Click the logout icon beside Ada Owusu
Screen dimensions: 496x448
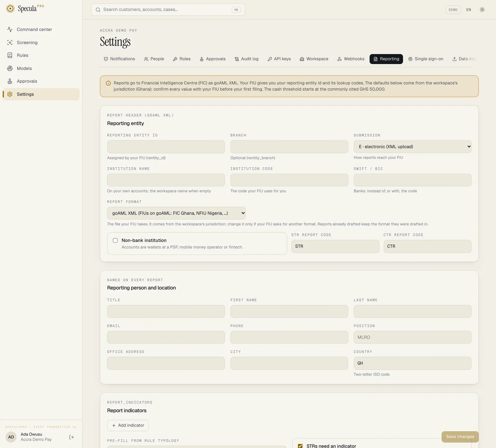72,437
